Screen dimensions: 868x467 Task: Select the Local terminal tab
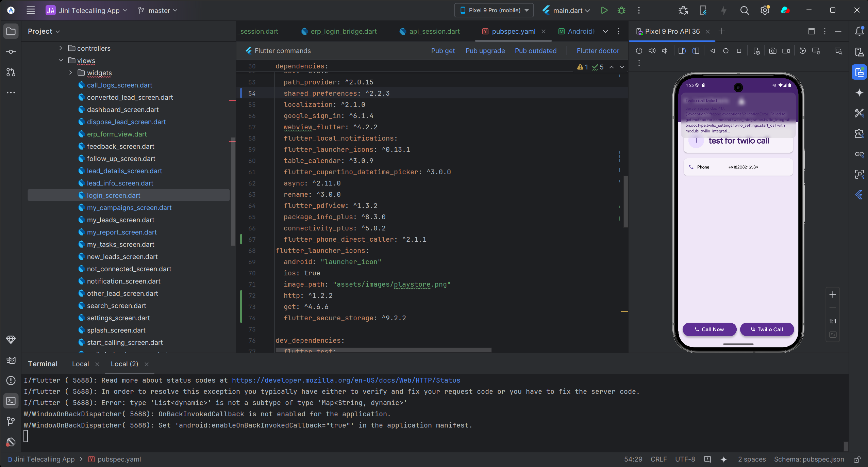(80, 364)
